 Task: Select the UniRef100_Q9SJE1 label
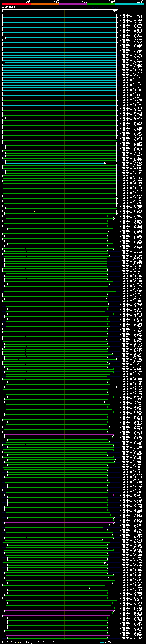coord(131,53)
